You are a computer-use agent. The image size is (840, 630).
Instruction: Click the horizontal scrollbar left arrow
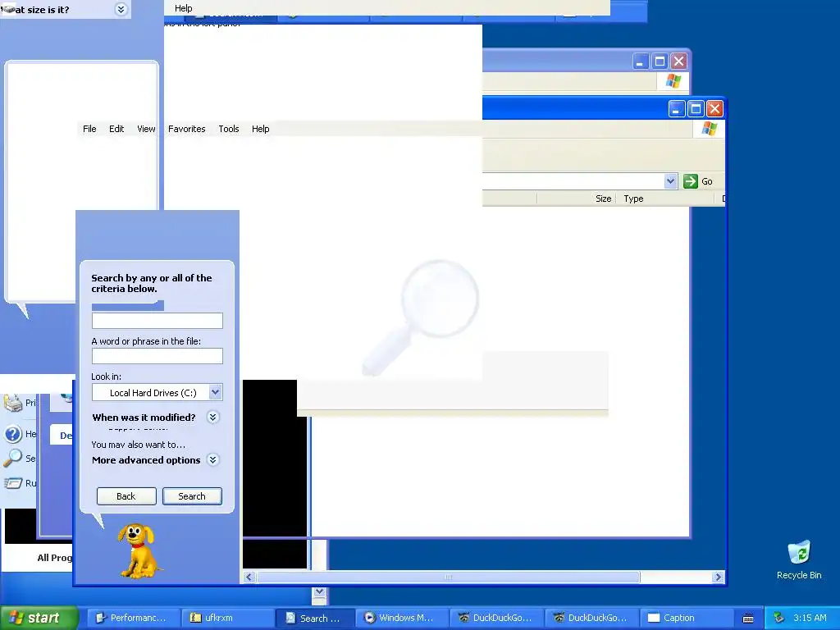(249, 577)
